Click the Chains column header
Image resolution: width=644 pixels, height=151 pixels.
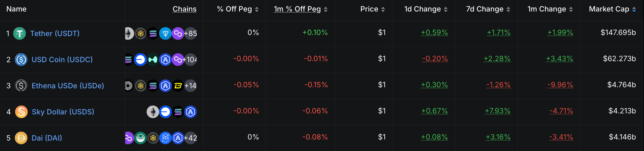184,9
